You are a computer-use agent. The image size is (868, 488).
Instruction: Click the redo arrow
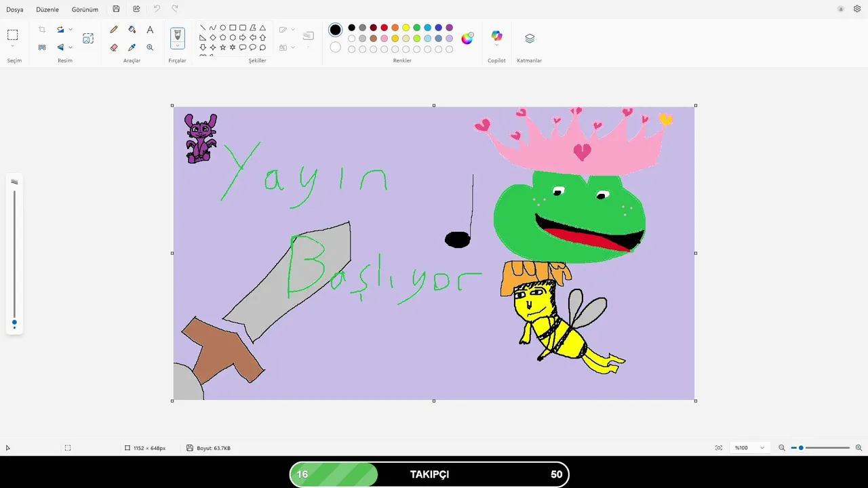point(175,9)
